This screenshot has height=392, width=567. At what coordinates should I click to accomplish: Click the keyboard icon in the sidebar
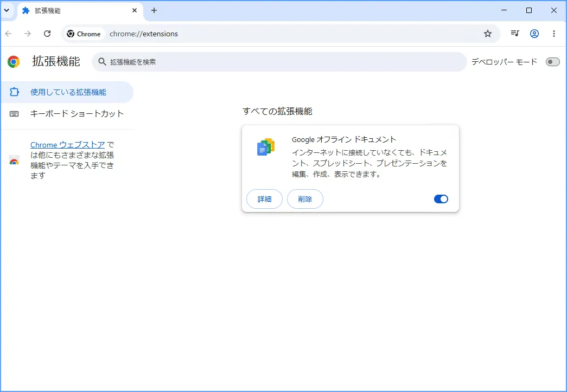[x=14, y=114]
